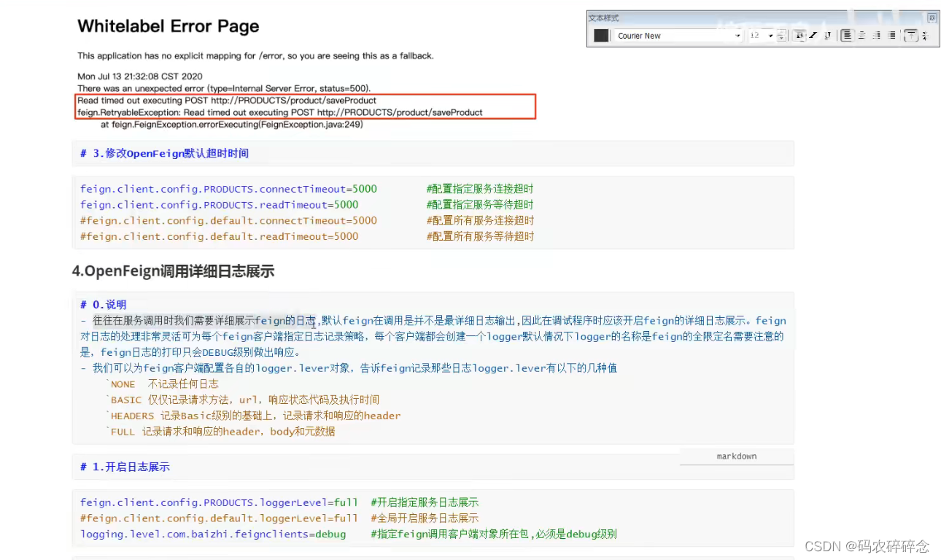The width and height of the screenshot is (941, 560).
Task: Click the PRODUCTS.connectTimeout=5000 line
Action: (x=228, y=189)
